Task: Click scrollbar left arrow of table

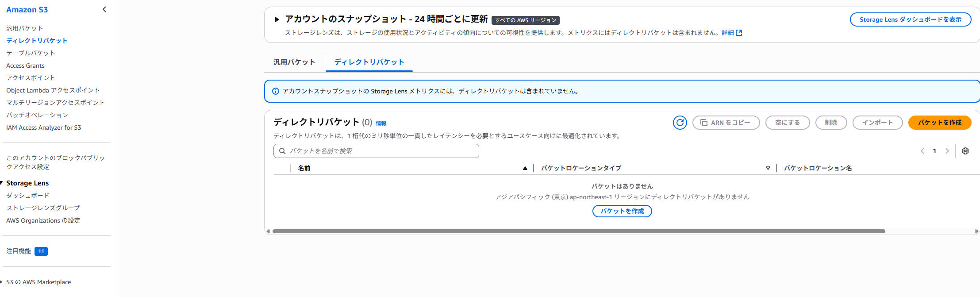Action: pos(268,231)
